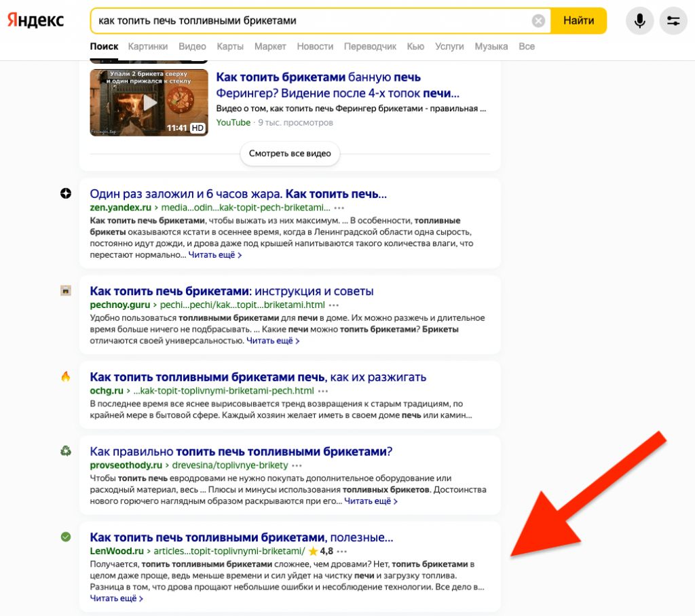
Task: Open Ферингер banya stove video title link
Action: click(338, 85)
